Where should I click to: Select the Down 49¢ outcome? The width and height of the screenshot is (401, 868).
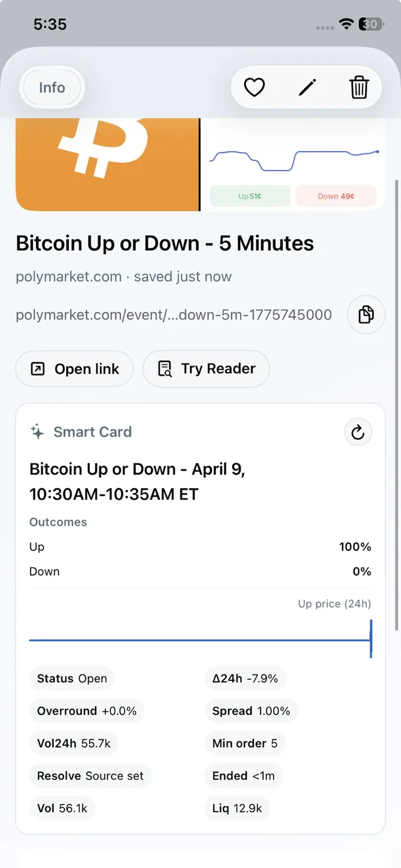(336, 195)
